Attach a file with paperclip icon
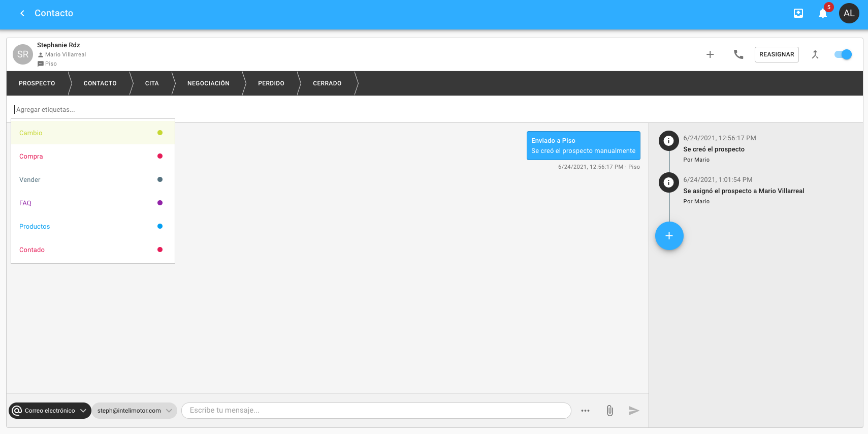This screenshot has height=434, width=868. click(609, 411)
